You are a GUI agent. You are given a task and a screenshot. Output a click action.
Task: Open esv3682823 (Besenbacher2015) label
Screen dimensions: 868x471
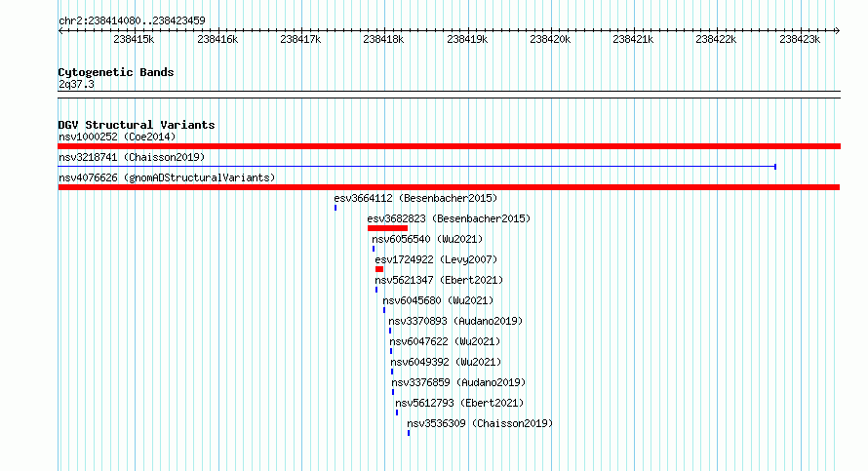(449, 218)
